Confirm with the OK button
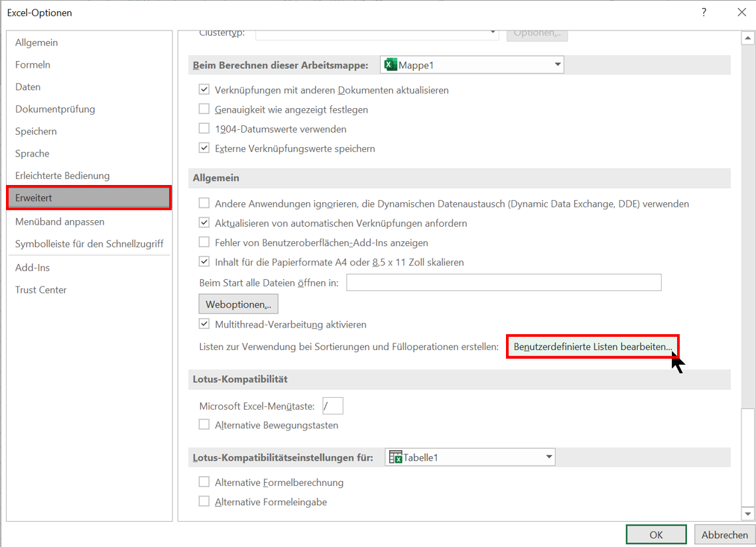The width and height of the screenshot is (756, 547). pos(657,534)
